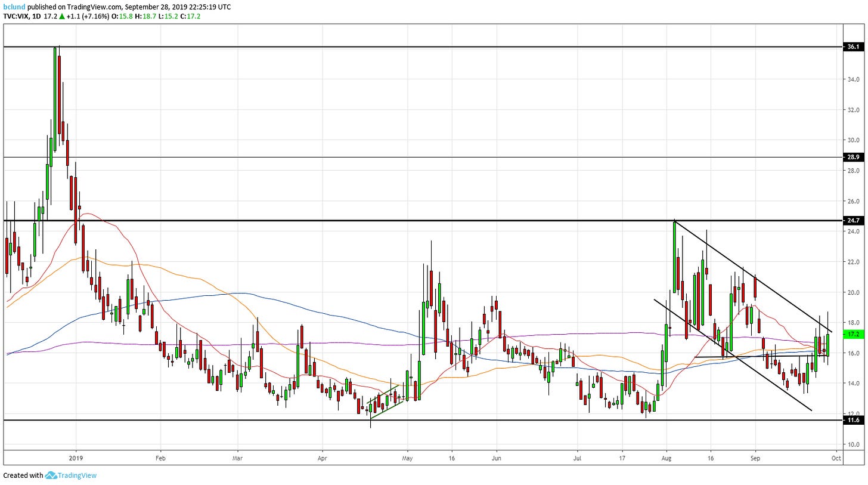
Task: Click the 20.0 price axis value
Action: pyautogui.click(x=853, y=292)
